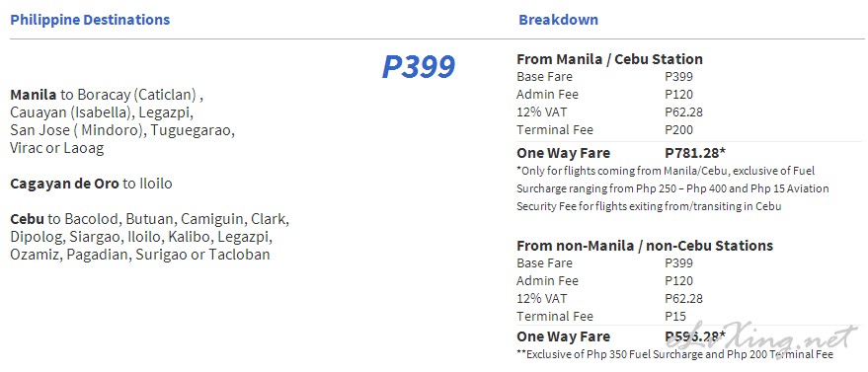The width and height of the screenshot is (868, 372).
Task: Click the Breakdown heading
Action: 558,20
